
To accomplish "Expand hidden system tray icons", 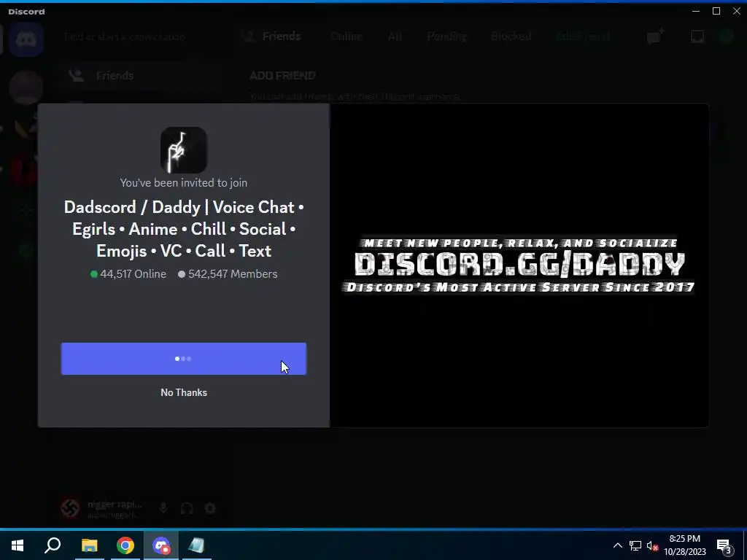I will coord(617,545).
